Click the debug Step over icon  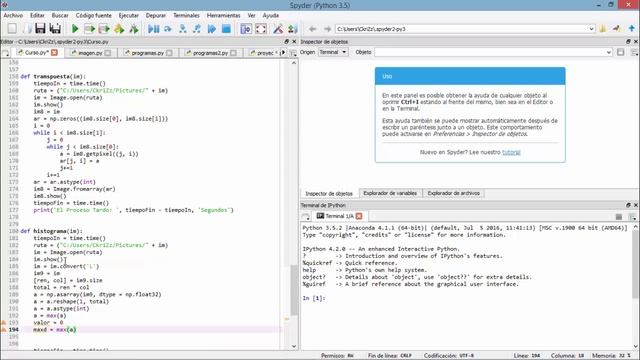[x=168, y=29]
